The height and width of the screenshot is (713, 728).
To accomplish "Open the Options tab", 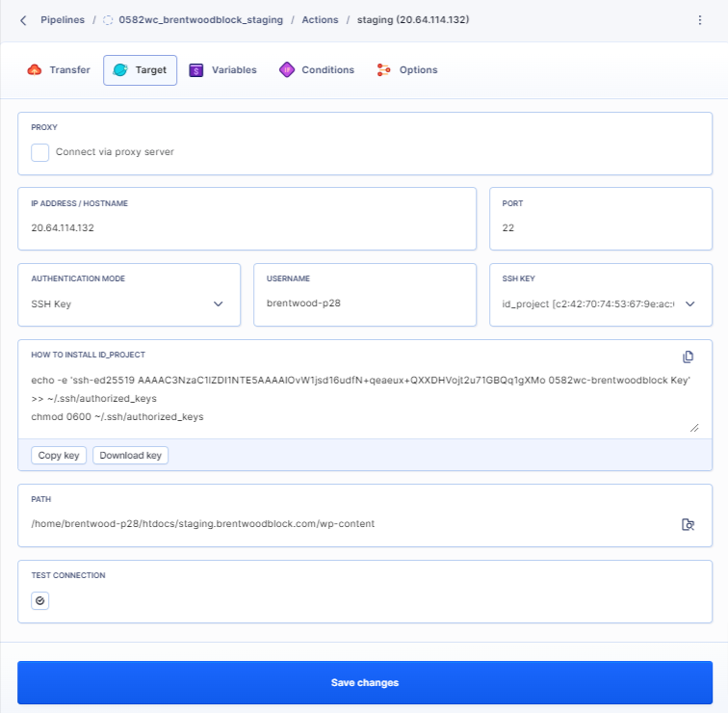I will point(407,70).
